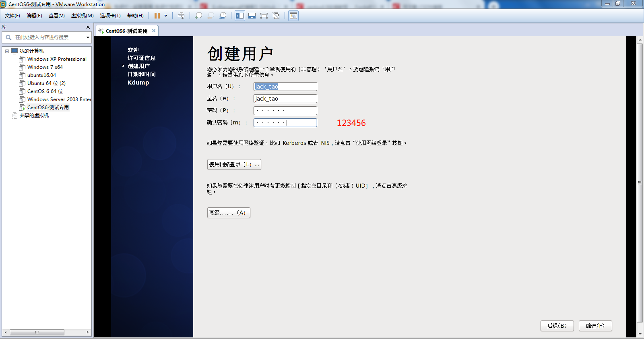Image resolution: width=644 pixels, height=339 pixels.
Task: Open the 编辑(E) menu
Action: (x=34, y=16)
